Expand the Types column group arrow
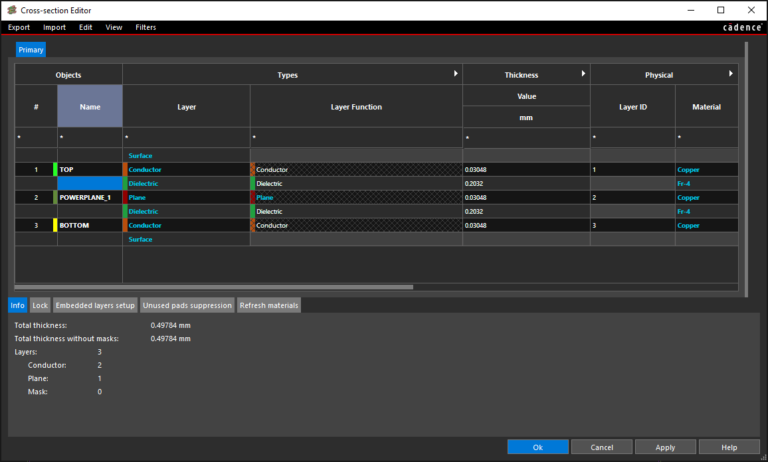Image resolution: width=768 pixels, height=462 pixels. point(456,74)
